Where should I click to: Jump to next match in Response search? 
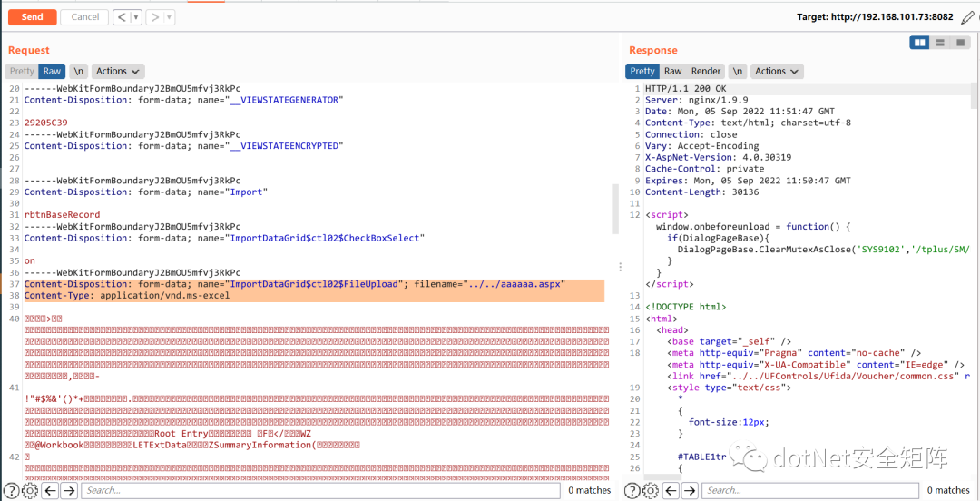pyautogui.click(x=690, y=490)
